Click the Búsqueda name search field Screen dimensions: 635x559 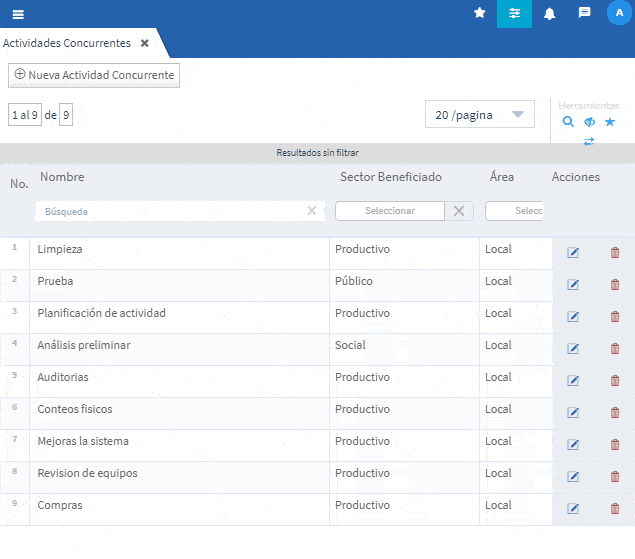click(x=170, y=211)
